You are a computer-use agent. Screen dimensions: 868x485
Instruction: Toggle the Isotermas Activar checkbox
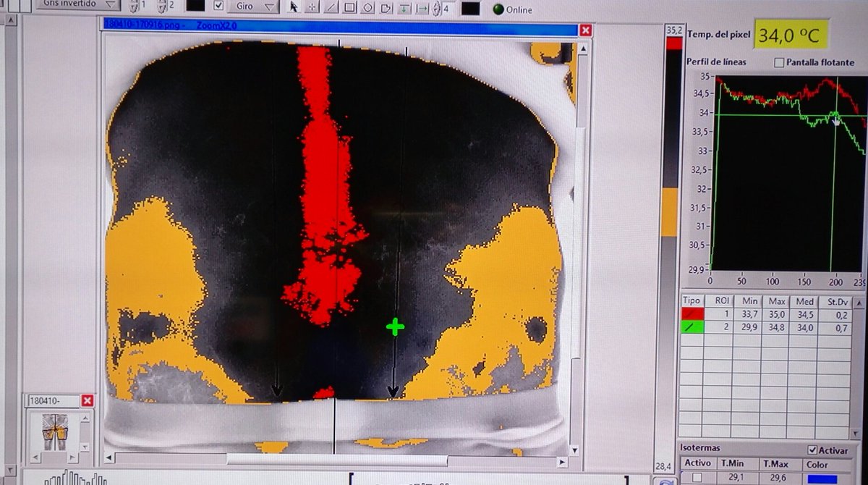click(x=812, y=450)
